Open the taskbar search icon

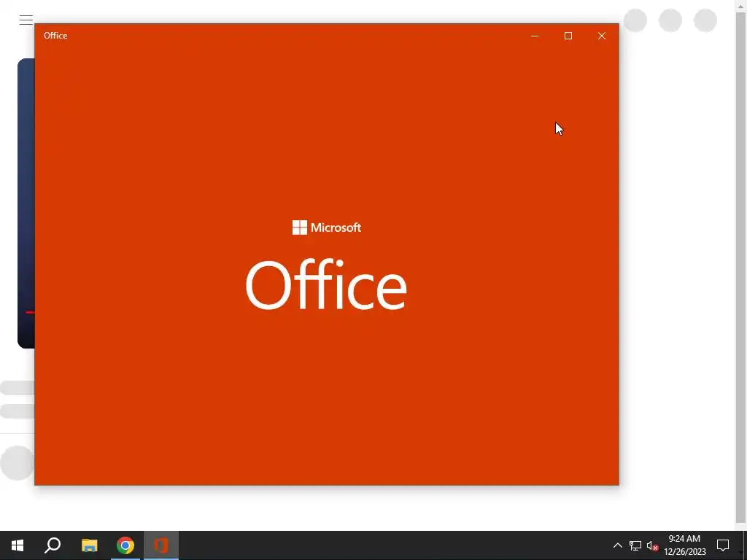(x=53, y=545)
